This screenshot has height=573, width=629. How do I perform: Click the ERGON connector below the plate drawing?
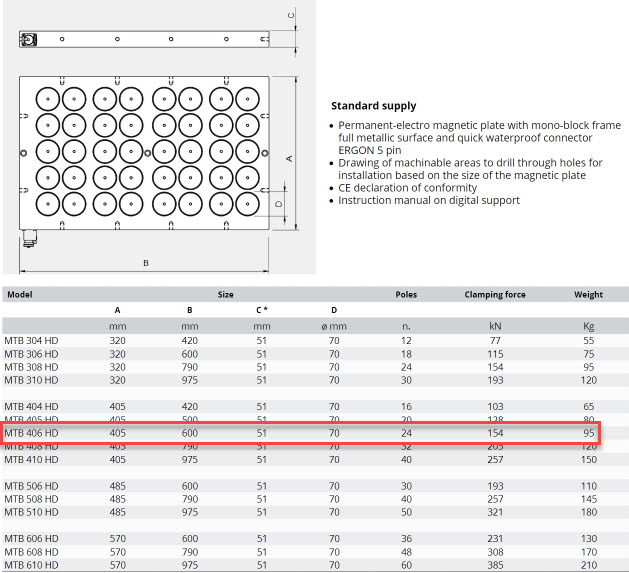28,239
